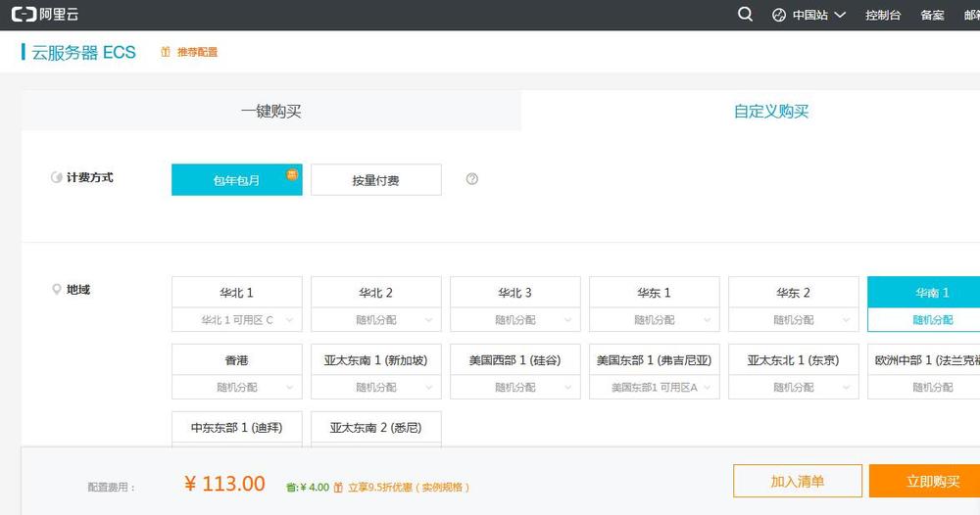Click the gift icon before 立享9.5折优惠
The image size is (980, 515).
[x=338, y=487]
